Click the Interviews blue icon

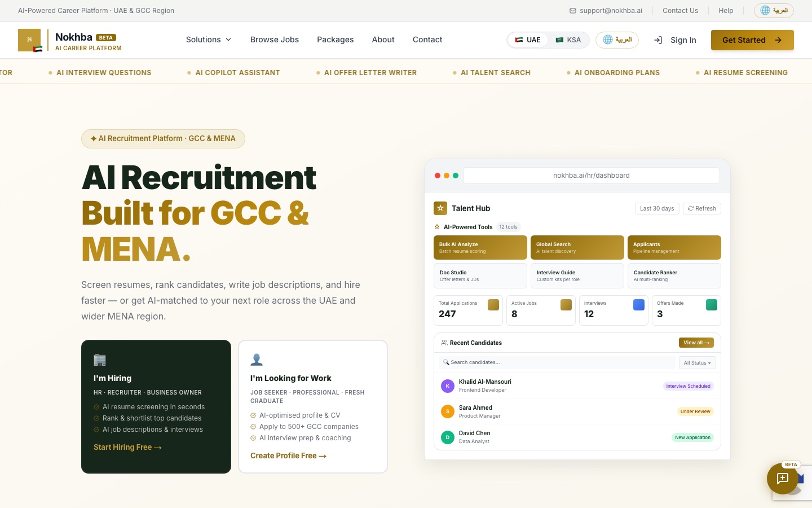click(639, 305)
